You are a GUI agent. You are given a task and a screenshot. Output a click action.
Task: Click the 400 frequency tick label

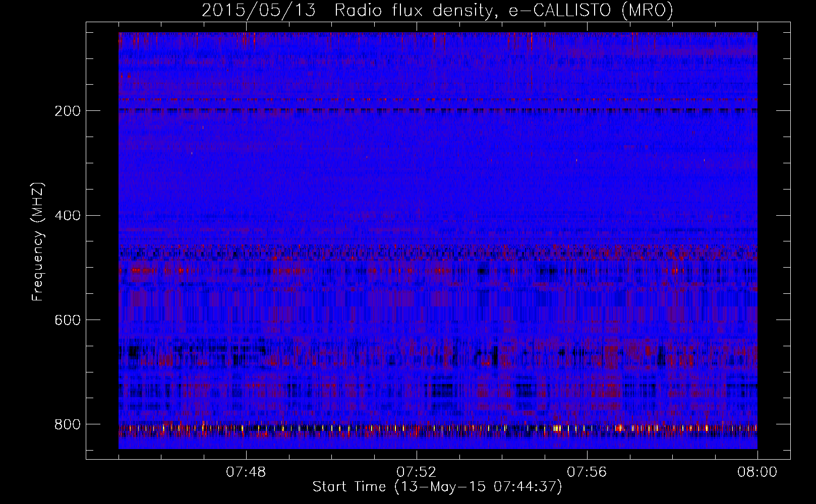point(67,216)
